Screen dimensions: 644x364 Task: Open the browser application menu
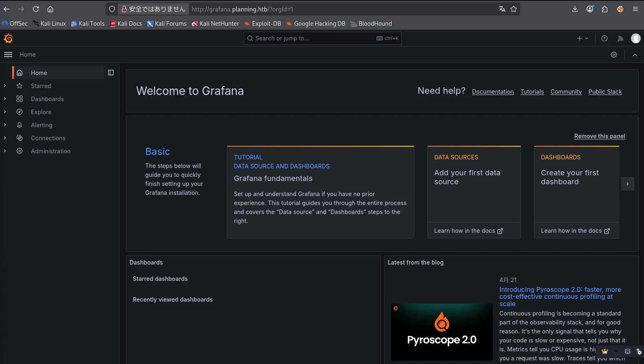coord(635,9)
